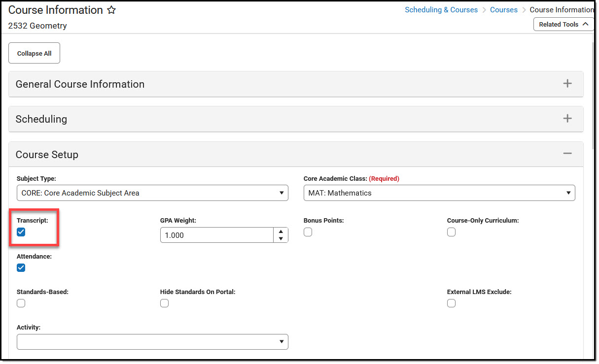Check the Course-Only Curriculum box
599x364 pixels.
[452, 232]
